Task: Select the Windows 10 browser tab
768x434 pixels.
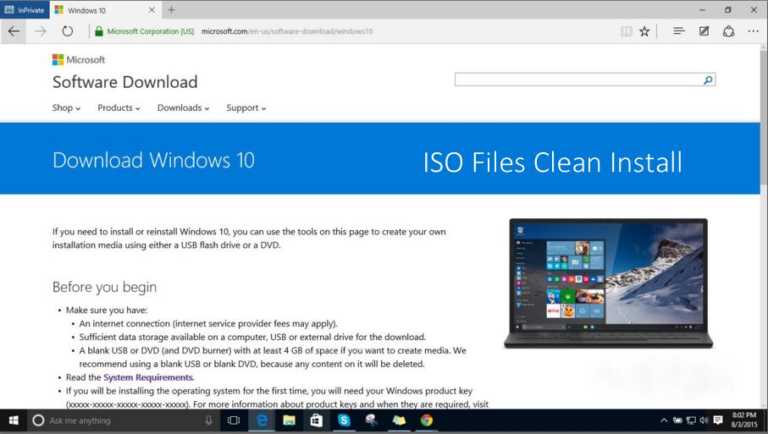Action: click(x=104, y=10)
